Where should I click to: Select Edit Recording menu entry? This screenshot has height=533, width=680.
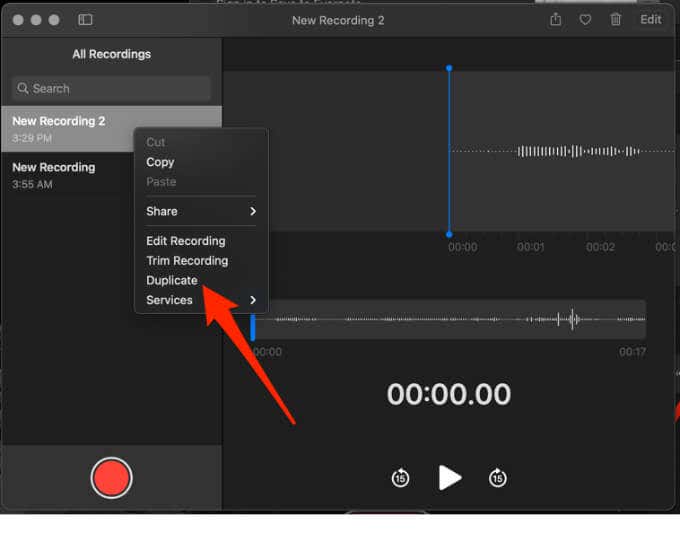point(186,241)
